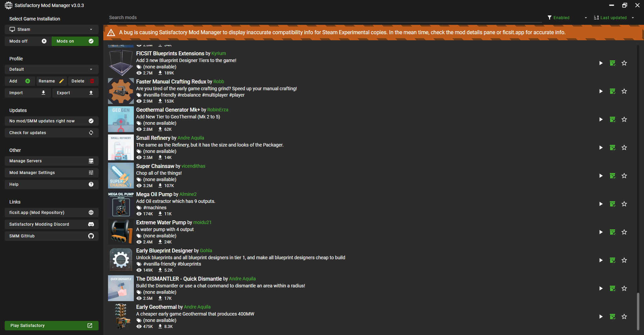The height and width of the screenshot is (335, 644).
Task: Click the author name RobinErza
Action: 218,110
